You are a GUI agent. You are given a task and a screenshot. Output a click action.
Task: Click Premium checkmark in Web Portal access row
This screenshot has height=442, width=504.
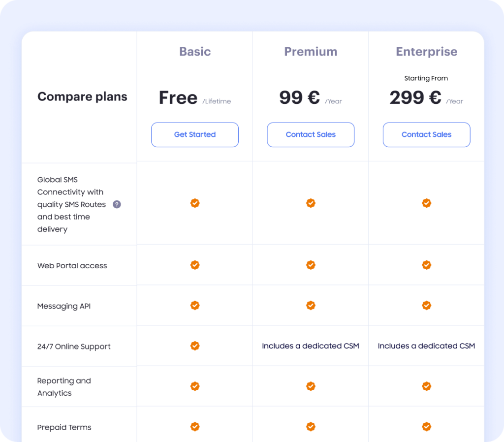311,265
